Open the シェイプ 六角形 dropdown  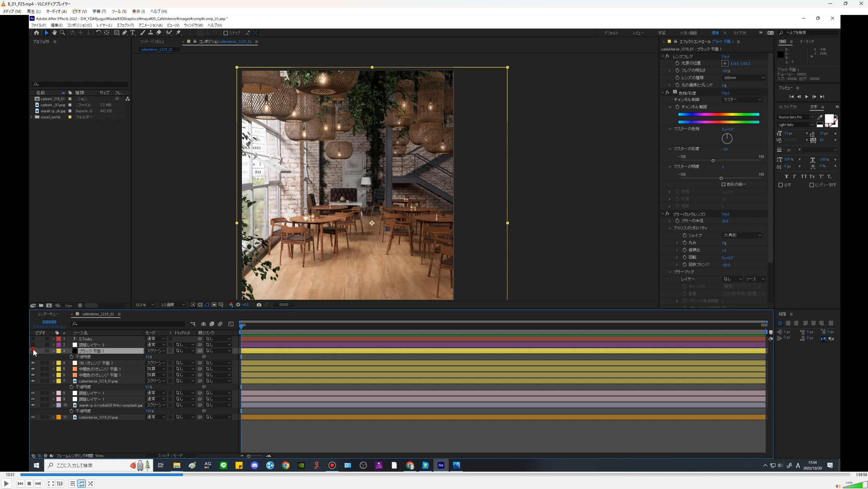coord(742,235)
